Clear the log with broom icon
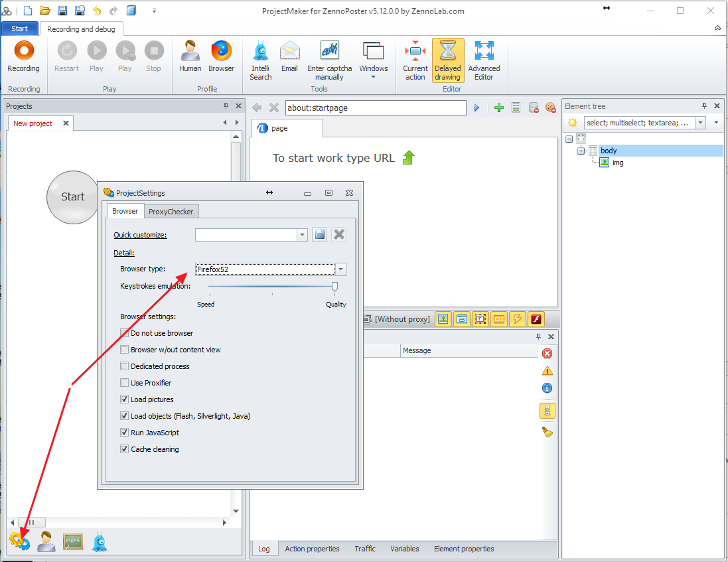 547,432
